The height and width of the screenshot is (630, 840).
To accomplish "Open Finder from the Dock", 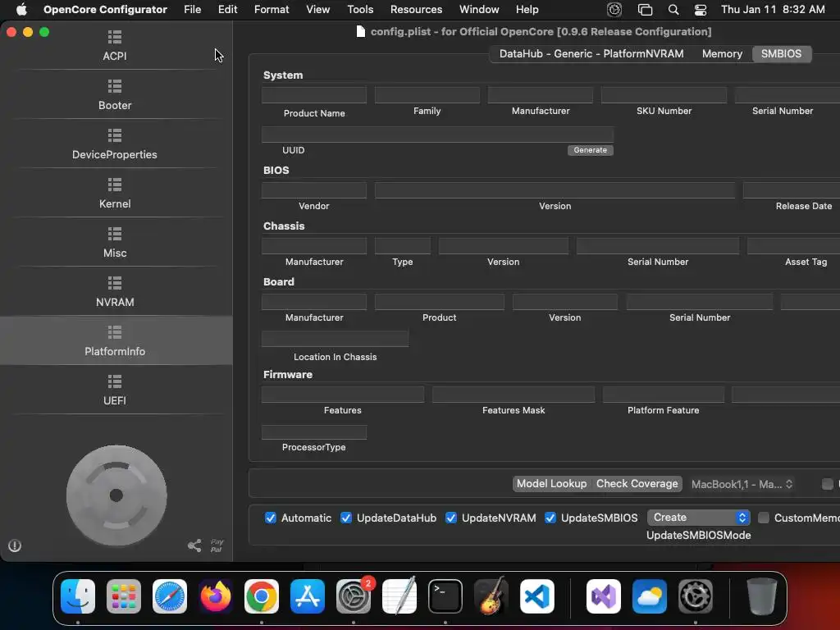I will [78, 596].
